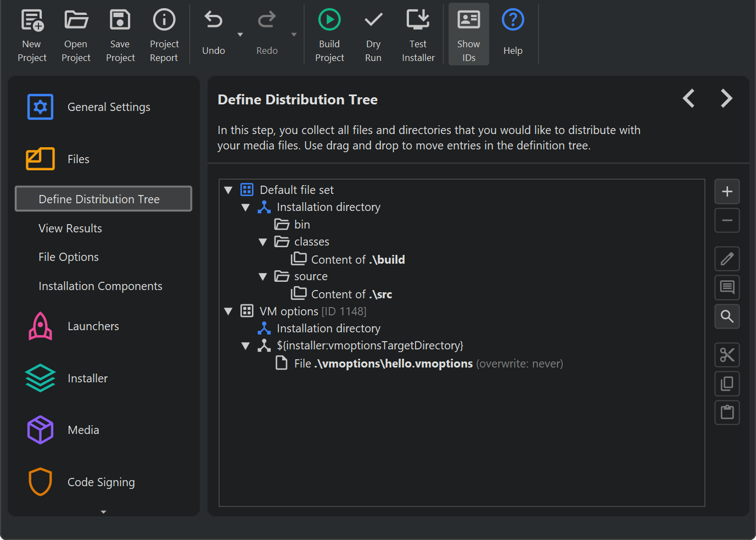Click the magnifier search icon

[727, 316]
